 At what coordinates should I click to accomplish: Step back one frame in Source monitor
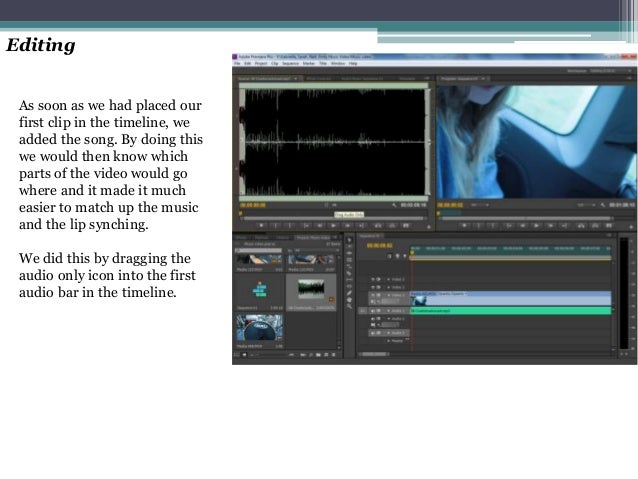[320, 225]
